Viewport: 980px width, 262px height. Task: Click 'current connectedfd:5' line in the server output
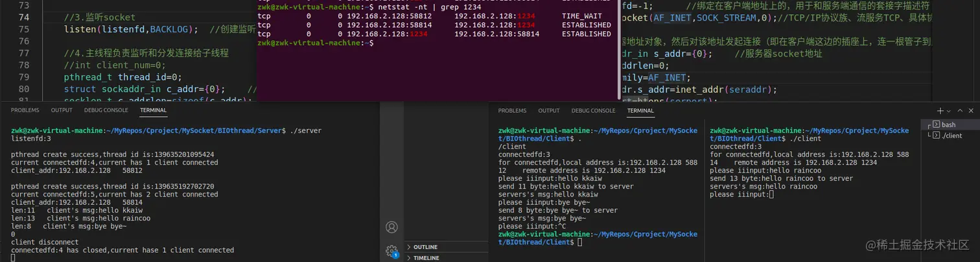click(114, 195)
